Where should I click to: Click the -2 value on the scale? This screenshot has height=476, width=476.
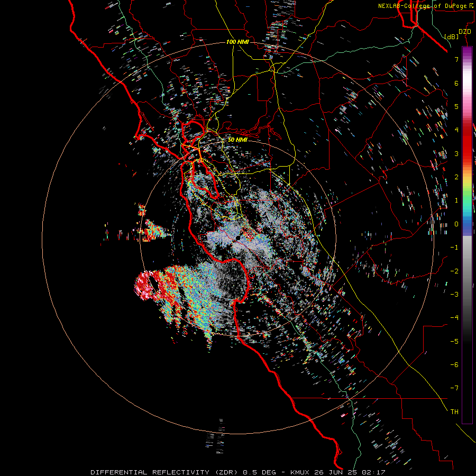(454, 271)
